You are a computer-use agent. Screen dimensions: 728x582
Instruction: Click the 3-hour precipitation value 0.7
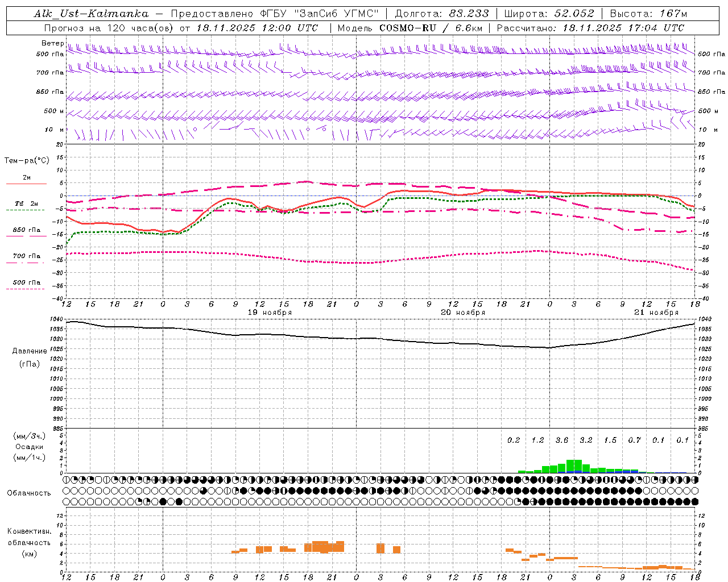[x=634, y=440]
